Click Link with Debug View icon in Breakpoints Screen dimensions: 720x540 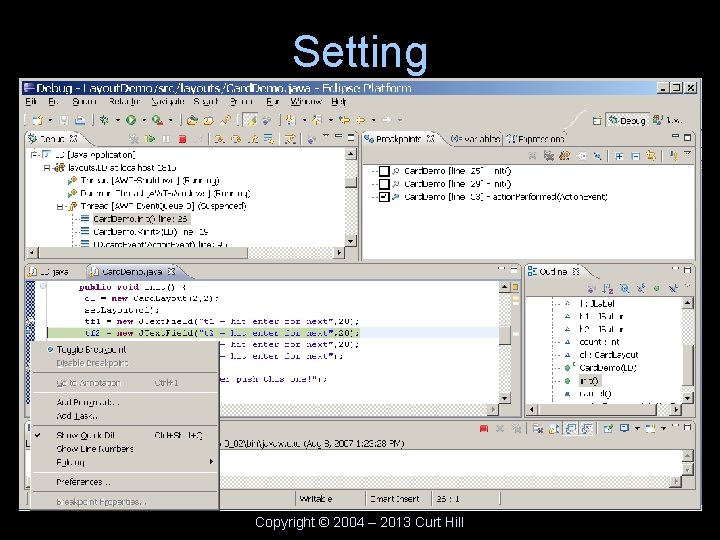pos(651,156)
